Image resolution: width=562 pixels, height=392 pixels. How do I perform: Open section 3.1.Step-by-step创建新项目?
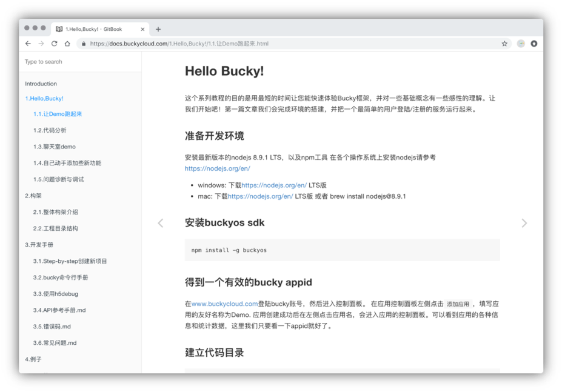70,261
